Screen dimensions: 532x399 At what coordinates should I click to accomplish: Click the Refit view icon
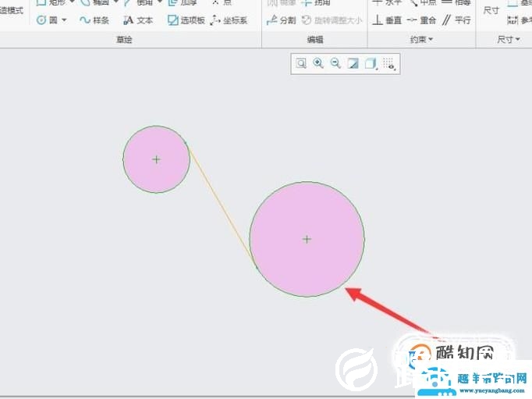tap(301, 63)
